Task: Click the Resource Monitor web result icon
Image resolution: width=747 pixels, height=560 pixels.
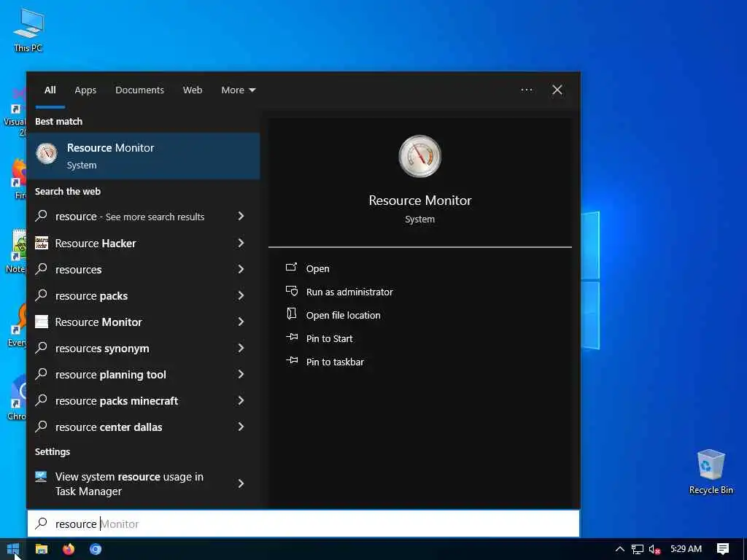Action: coord(42,322)
